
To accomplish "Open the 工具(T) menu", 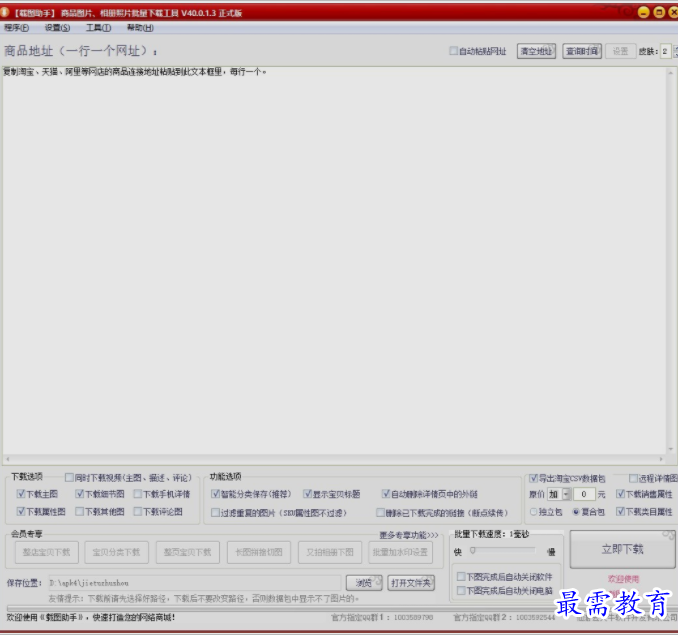I will click(98, 28).
